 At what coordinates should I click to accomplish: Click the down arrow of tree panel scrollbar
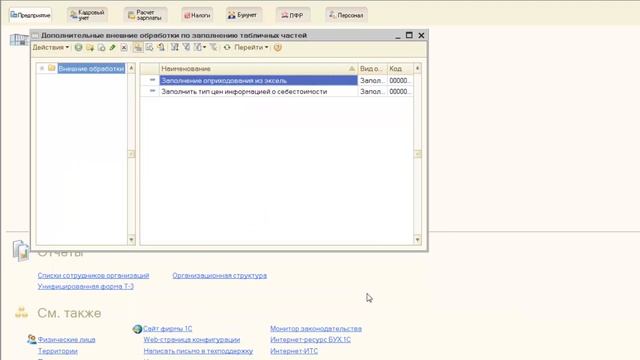tap(131, 240)
